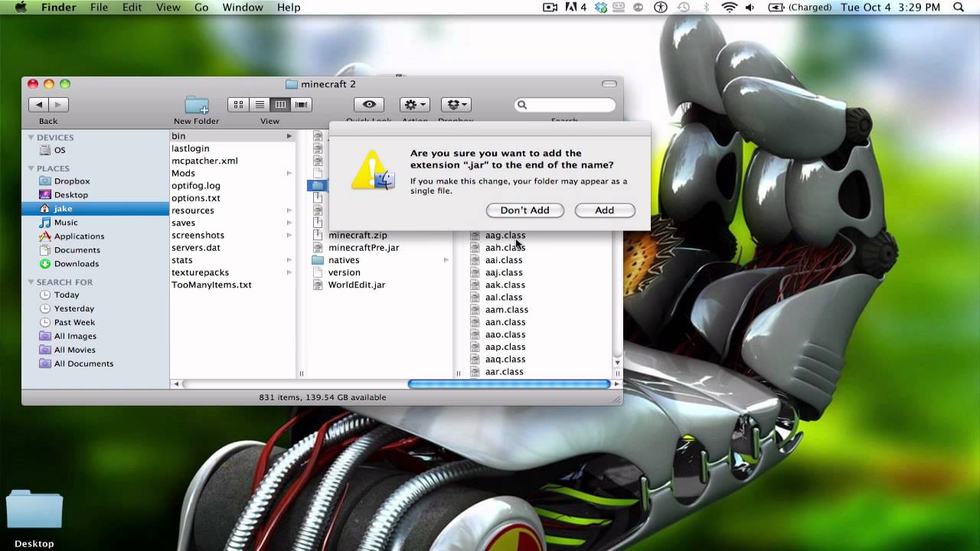This screenshot has height=551, width=980.
Task: Collapse the DEVICES sidebar section
Action: tap(31, 138)
